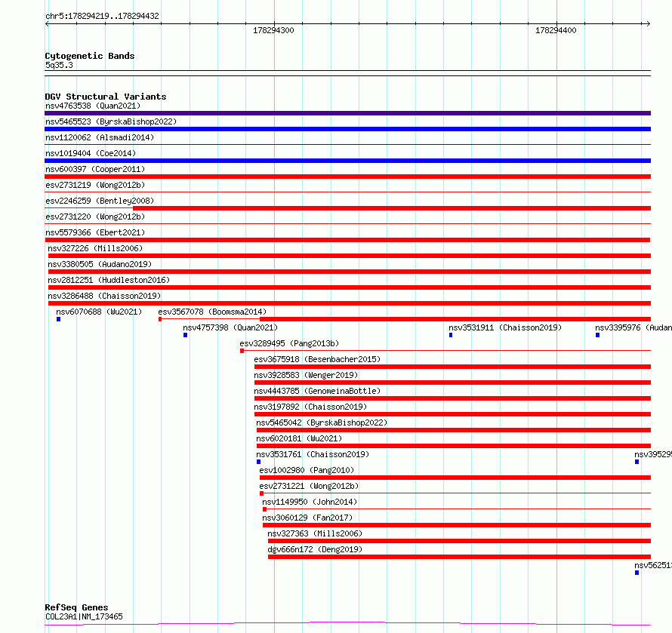Click the thick red dgv666n172 variant bar
Image resolution: width=672 pixels, height=633 pixels.
point(459,557)
